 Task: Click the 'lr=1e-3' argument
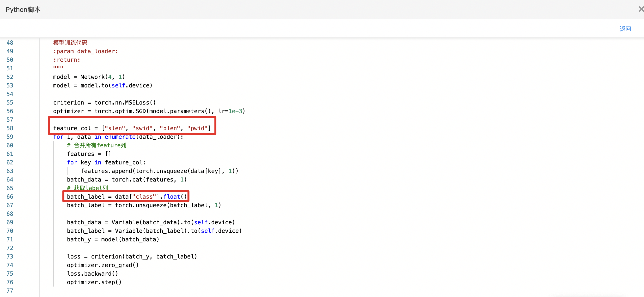point(230,111)
